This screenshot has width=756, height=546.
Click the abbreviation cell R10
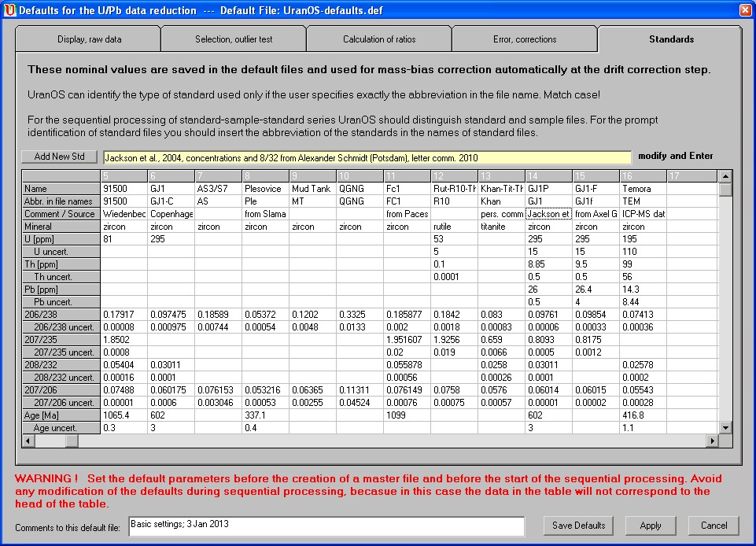point(454,201)
